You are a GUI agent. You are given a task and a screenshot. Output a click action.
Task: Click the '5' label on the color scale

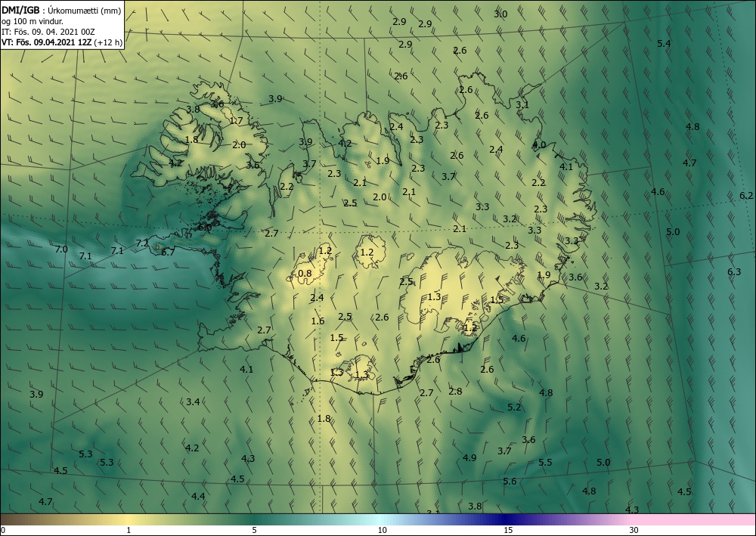254,530
